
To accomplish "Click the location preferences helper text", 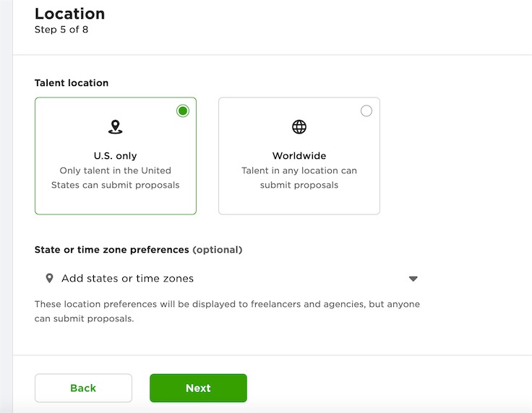I will 227,311.
